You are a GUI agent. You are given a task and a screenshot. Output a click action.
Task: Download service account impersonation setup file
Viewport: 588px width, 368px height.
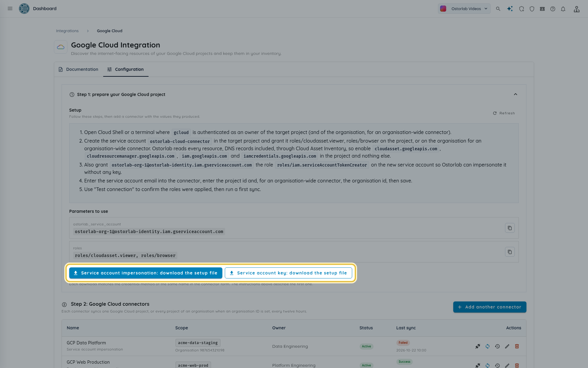pyautogui.click(x=146, y=273)
